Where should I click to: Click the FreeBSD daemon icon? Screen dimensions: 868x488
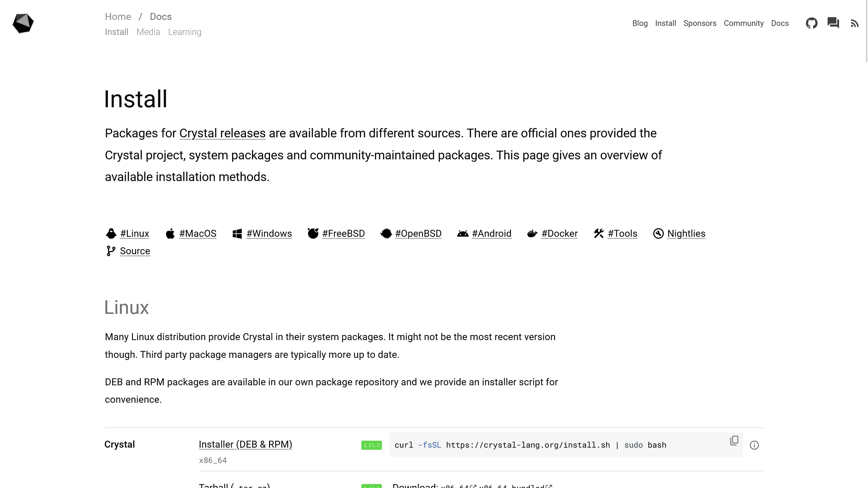point(313,233)
